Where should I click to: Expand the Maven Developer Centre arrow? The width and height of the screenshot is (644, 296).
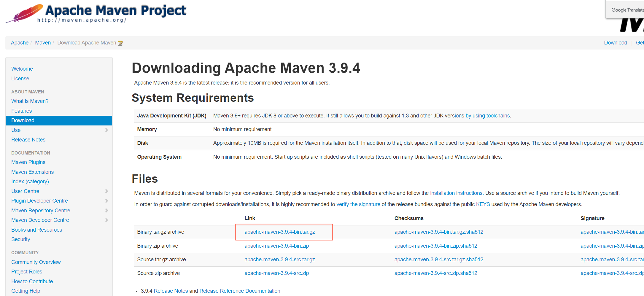pyautogui.click(x=106, y=220)
